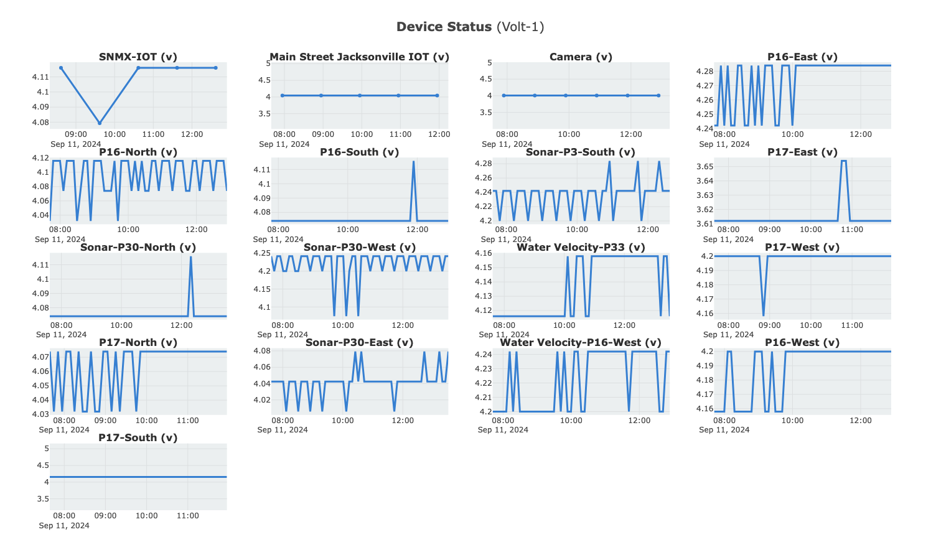Click the P16-East chart title

[802, 57]
